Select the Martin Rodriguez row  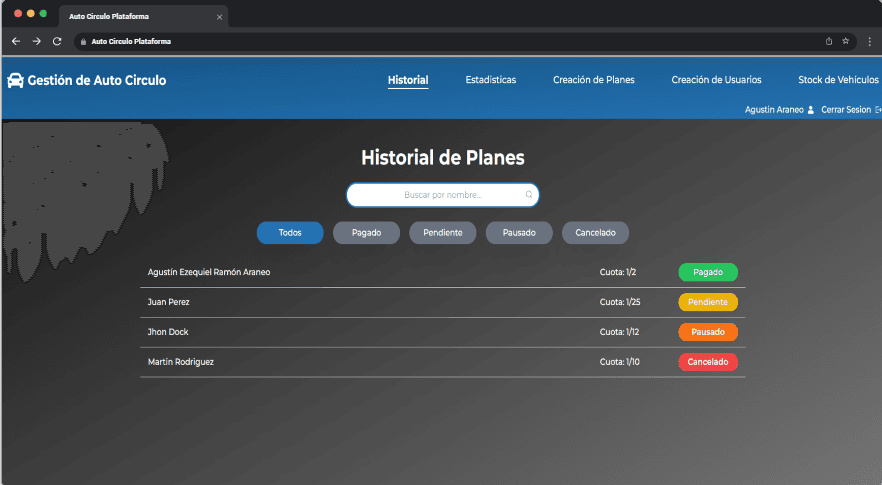point(443,362)
